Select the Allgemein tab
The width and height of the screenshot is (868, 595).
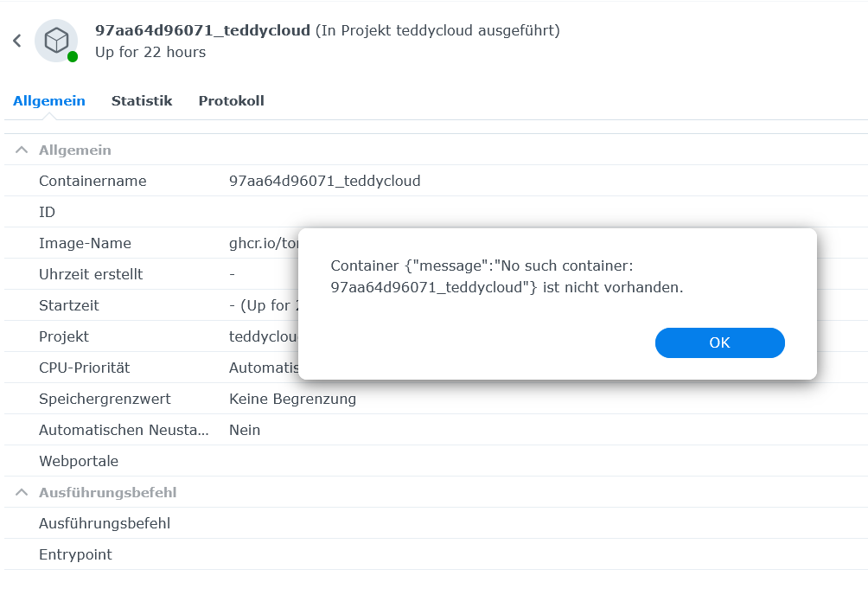tap(49, 101)
